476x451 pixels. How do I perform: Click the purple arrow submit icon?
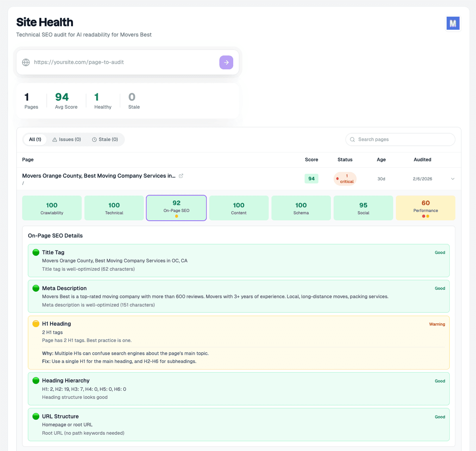click(x=226, y=62)
